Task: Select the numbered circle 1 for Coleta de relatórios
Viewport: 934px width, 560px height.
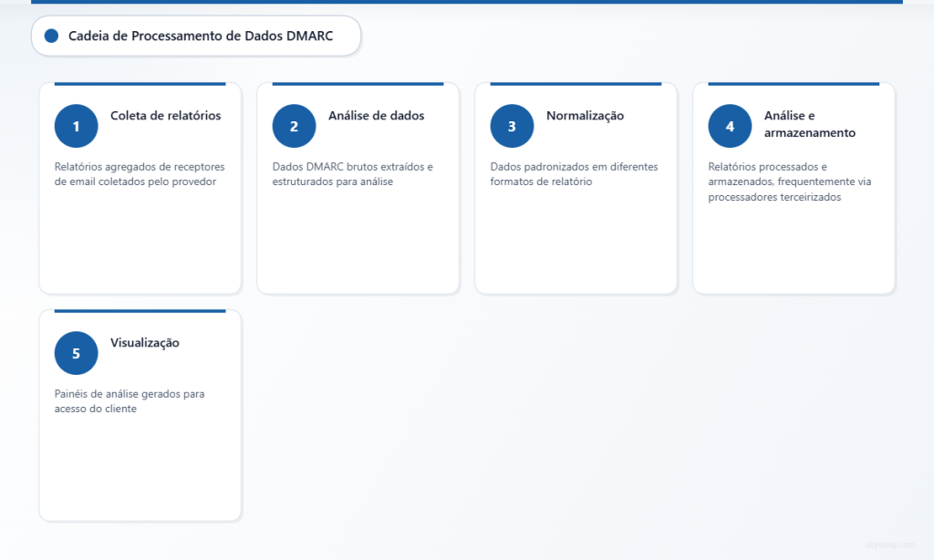Action: tap(76, 125)
